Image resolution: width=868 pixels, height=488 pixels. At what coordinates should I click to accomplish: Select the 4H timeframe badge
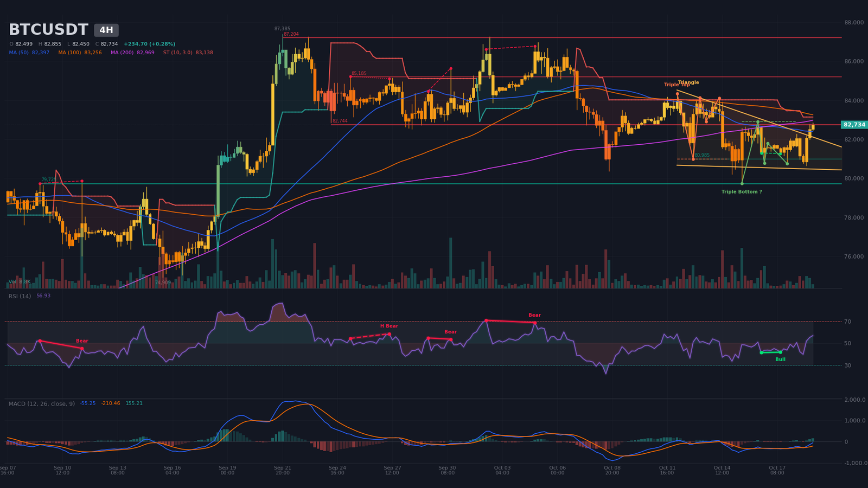pos(106,30)
